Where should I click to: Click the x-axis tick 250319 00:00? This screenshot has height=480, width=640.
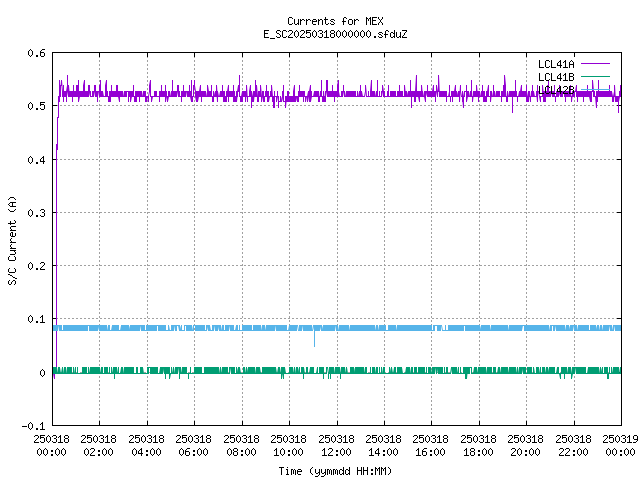click(620, 445)
